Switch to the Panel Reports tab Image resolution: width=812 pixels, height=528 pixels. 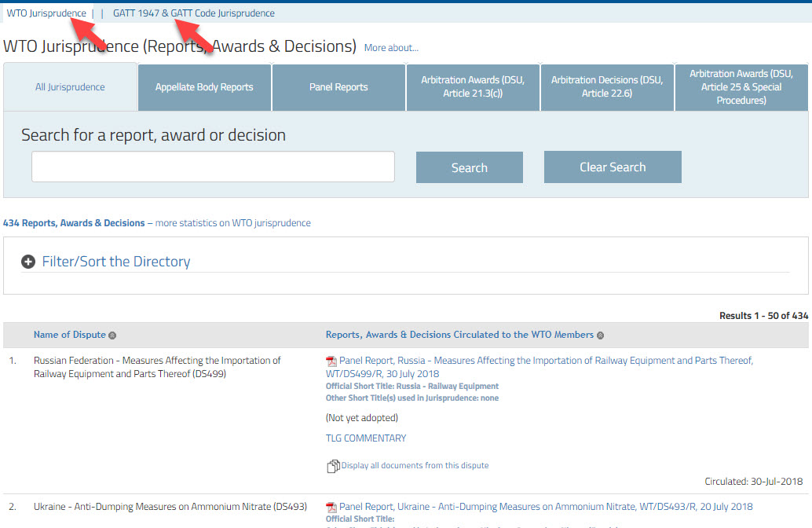click(x=338, y=87)
